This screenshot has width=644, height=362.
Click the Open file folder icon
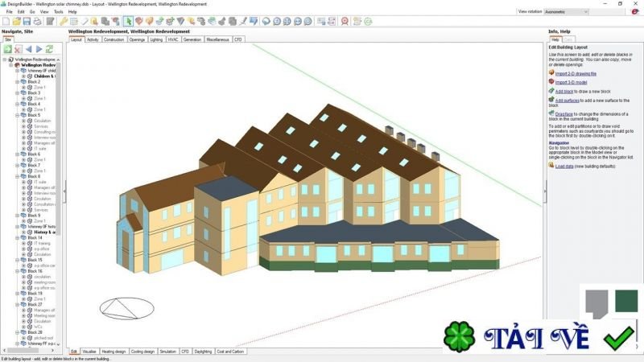(x=16, y=21)
